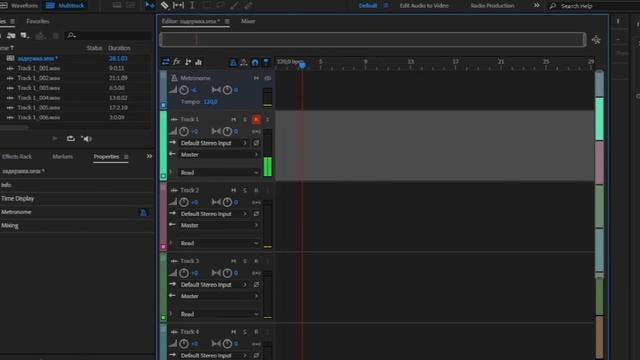This screenshot has height=360, width=640.
Task: Adjust the Track 1 volume knob
Action: [x=184, y=131]
